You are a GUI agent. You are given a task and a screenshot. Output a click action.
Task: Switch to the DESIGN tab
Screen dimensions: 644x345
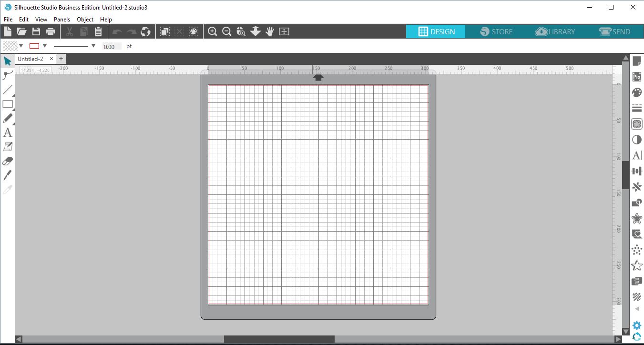tap(436, 31)
